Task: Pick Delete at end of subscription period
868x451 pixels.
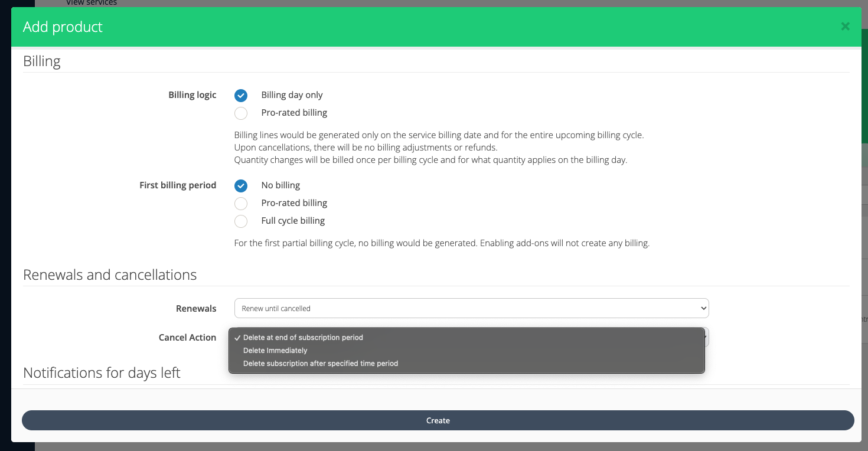Action: tap(303, 338)
